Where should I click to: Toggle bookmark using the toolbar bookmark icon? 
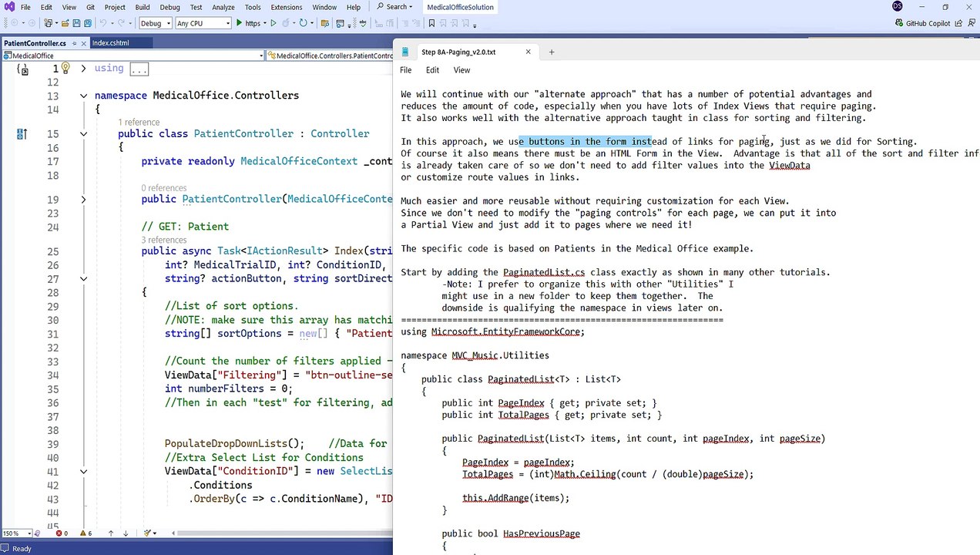pyautogui.click(x=431, y=23)
